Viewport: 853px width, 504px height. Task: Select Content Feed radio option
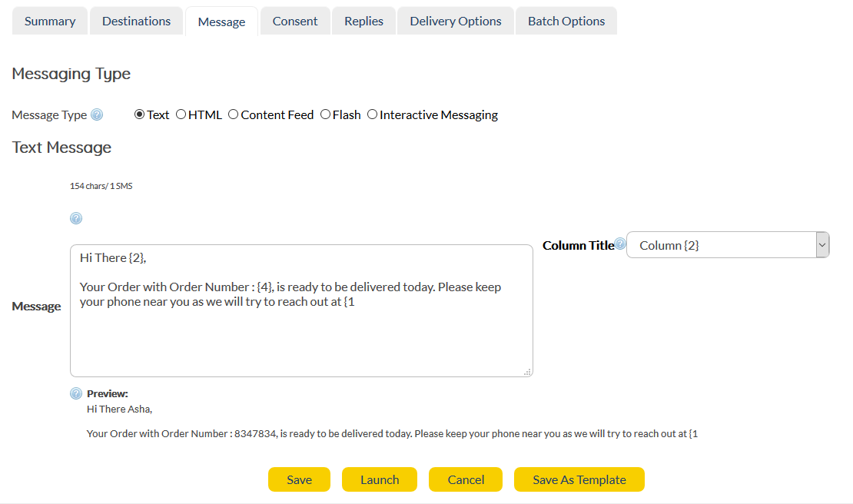[x=233, y=114]
